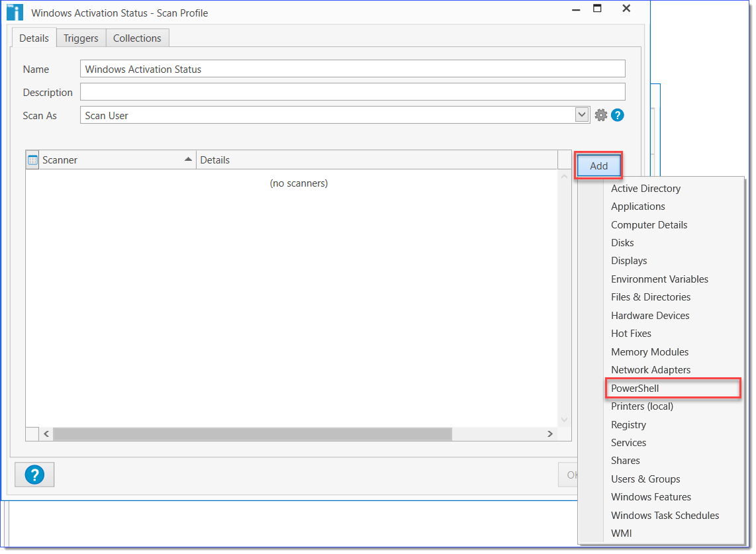Open help icon next to Scan As

pyautogui.click(x=617, y=115)
